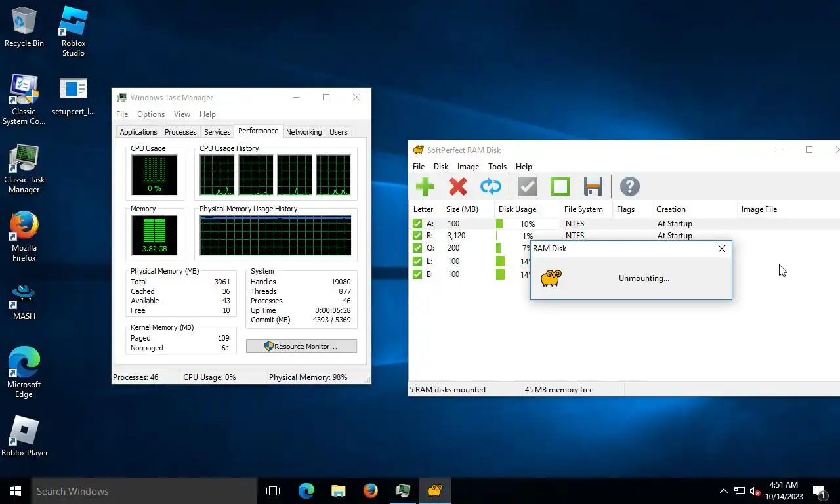Uncheck the B: disk checkbox
This screenshot has width=840, height=504.
click(x=417, y=274)
